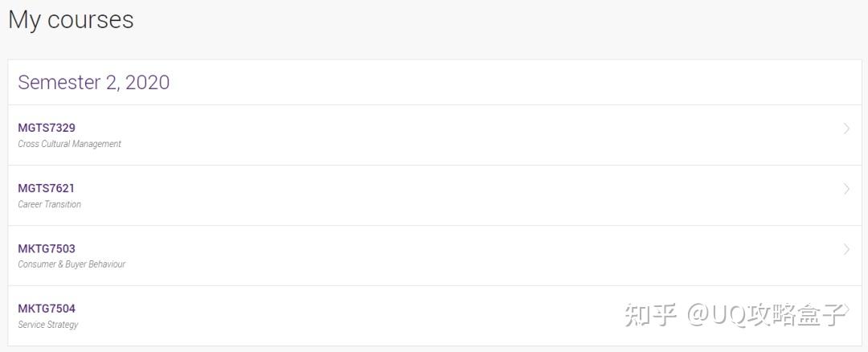Click the Career Transition subtitle text
This screenshot has width=868, height=352.
(x=50, y=204)
